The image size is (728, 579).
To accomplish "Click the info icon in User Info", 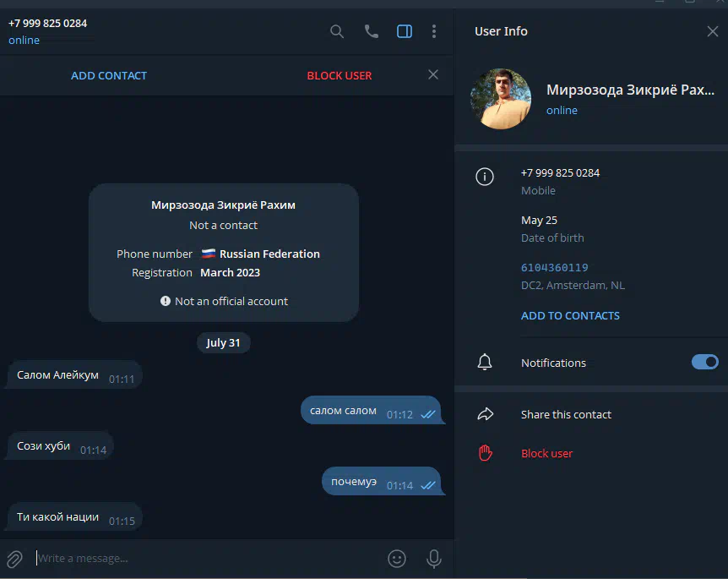I will [x=484, y=177].
